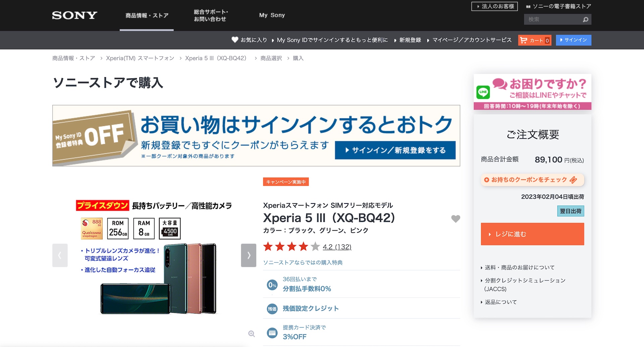The image size is (644, 347).
Task: Click 提携カード決済で 3%OFF link
Action: click(x=304, y=333)
